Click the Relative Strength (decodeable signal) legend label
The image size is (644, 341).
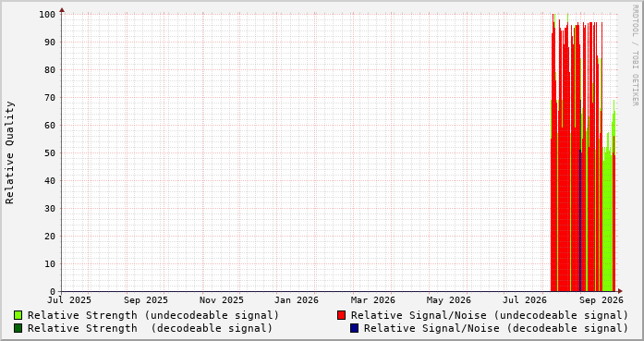[150, 329]
